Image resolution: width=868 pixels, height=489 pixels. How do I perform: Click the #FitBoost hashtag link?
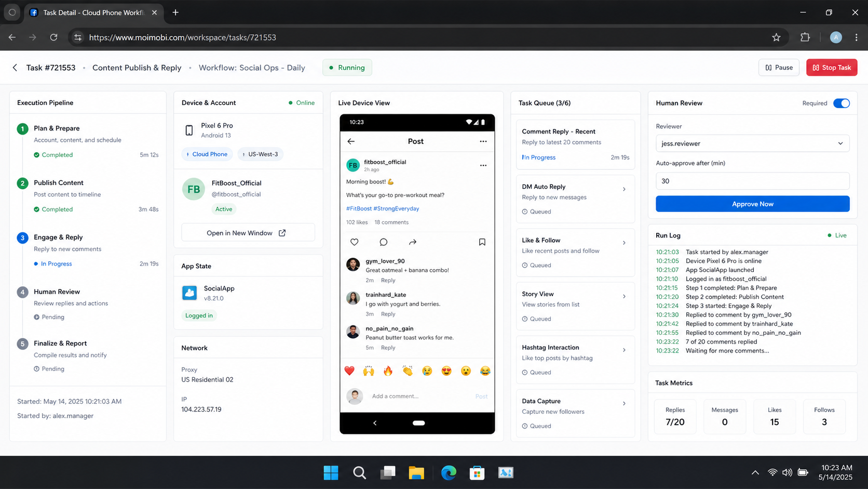(x=359, y=208)
